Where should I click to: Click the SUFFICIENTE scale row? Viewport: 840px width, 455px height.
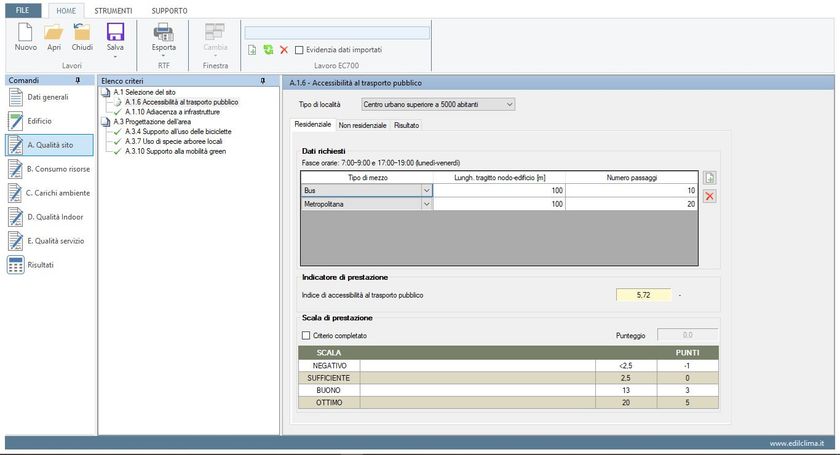click(508, 378)
